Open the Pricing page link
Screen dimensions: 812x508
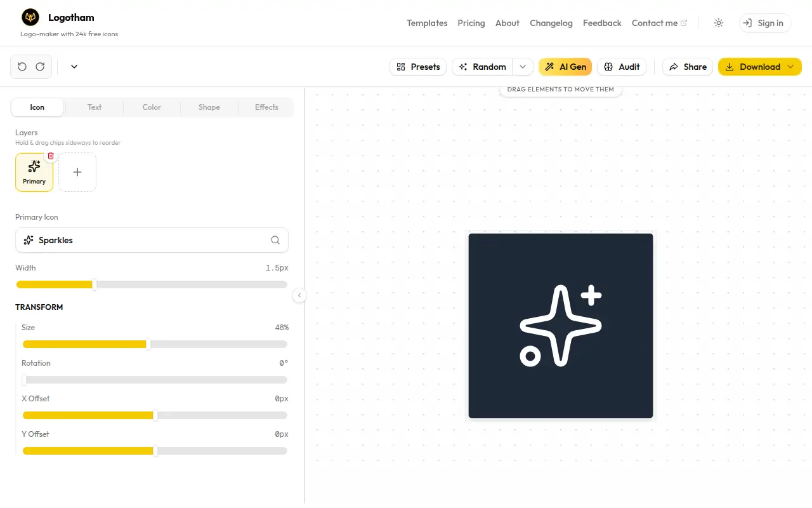471,23
